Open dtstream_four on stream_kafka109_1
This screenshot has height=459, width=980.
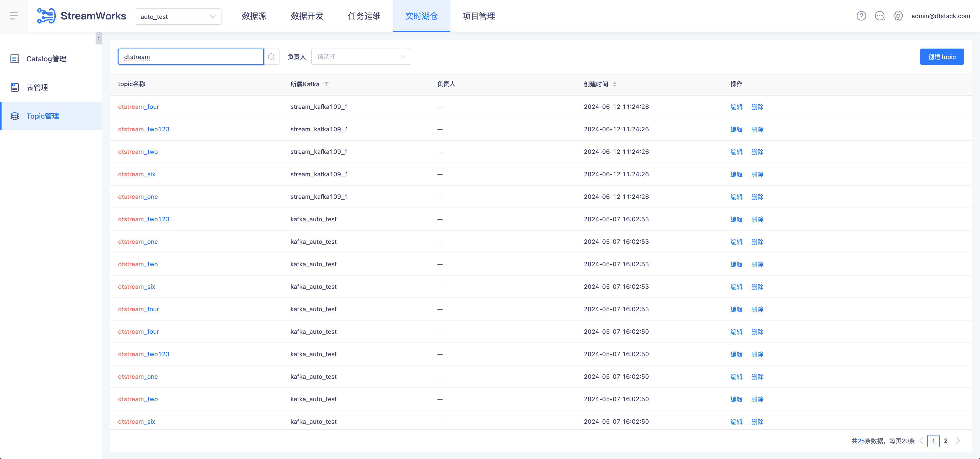click(138, 107)
